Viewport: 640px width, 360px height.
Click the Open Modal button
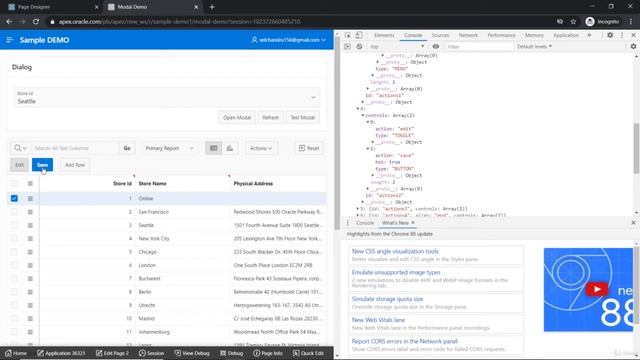(237, 118)
